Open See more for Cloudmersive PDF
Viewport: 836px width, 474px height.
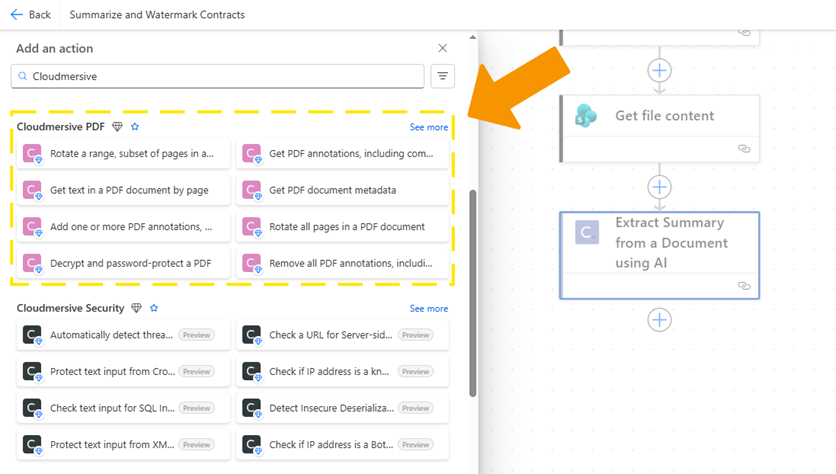[429, 127]
